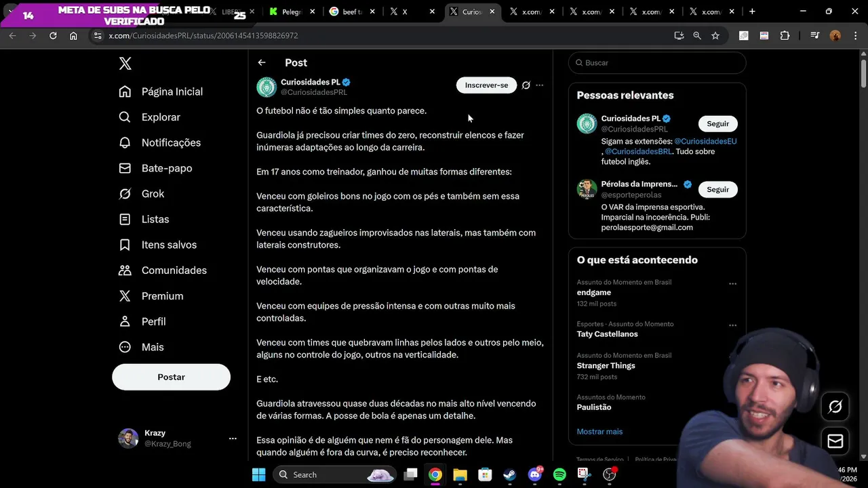This screenshot has height=488, width=868.
Task: Close the Curios tab
Action: pos(492,12)
